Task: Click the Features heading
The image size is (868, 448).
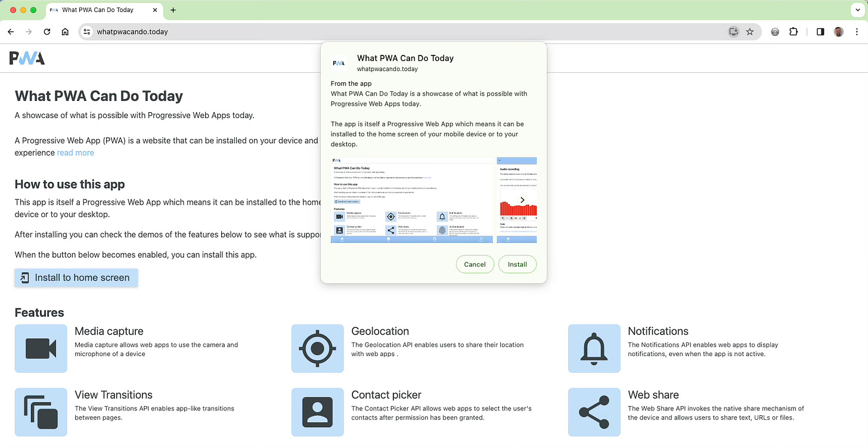Action: click(39, 313)
